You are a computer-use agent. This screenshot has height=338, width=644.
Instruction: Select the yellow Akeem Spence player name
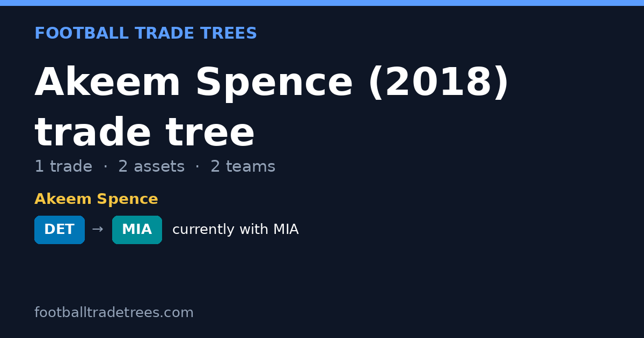(x=96, y=200)
